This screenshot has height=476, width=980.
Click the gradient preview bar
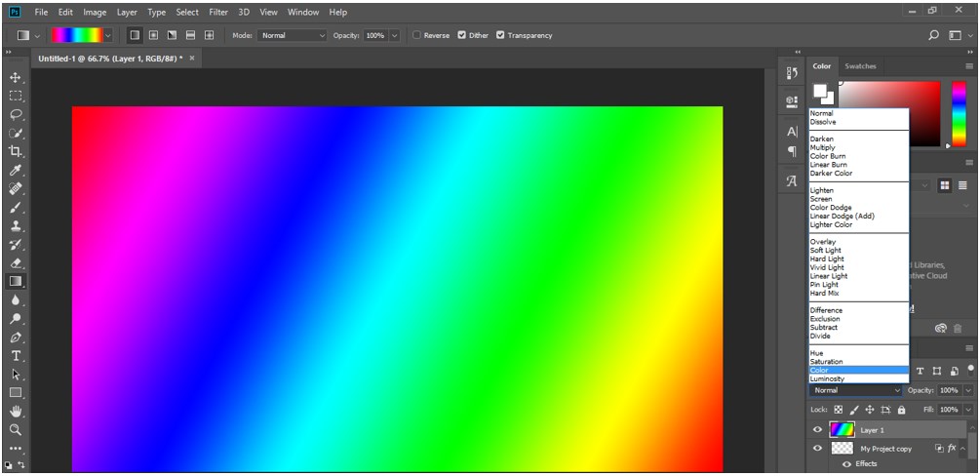pos(77,36)
